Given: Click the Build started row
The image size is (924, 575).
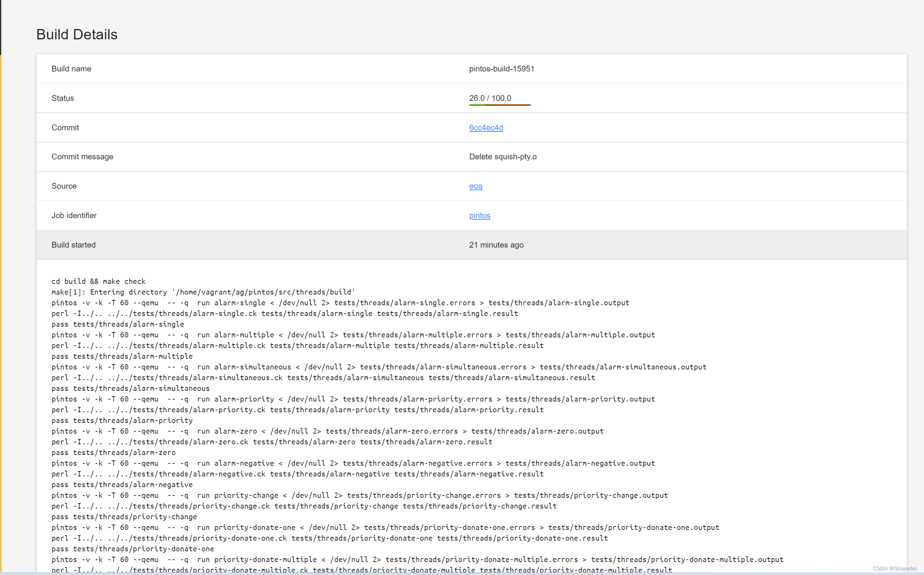Looking at the screenshot, I should click(x=268, y=245).
